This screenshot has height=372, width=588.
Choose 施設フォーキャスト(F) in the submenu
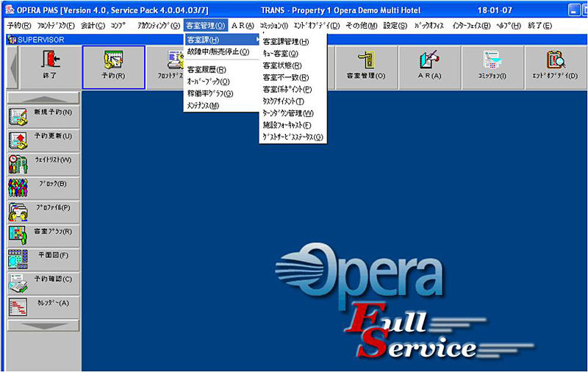[x=287, y=125]
